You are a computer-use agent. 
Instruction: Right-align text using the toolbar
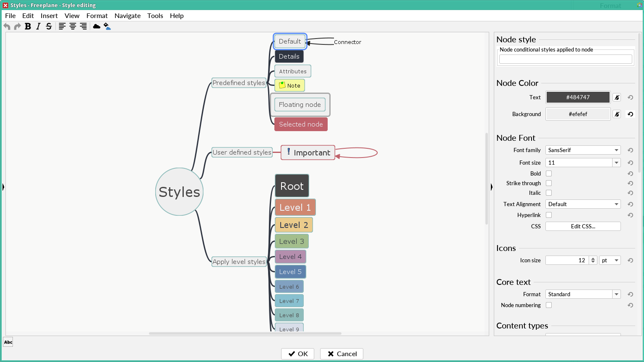[x=83, y=26]
